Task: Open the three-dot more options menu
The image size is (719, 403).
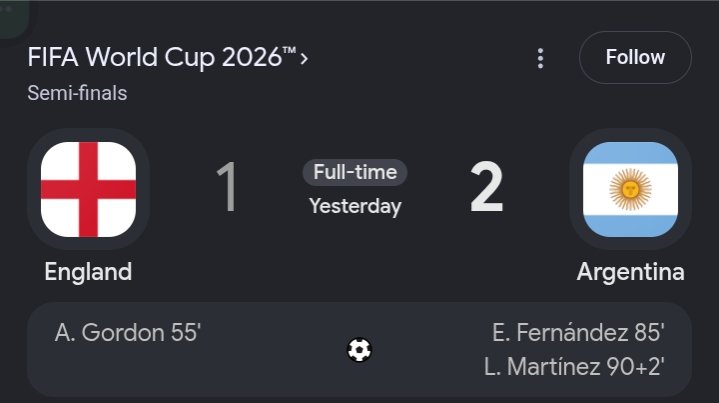Action: click(x=540, y=58)
